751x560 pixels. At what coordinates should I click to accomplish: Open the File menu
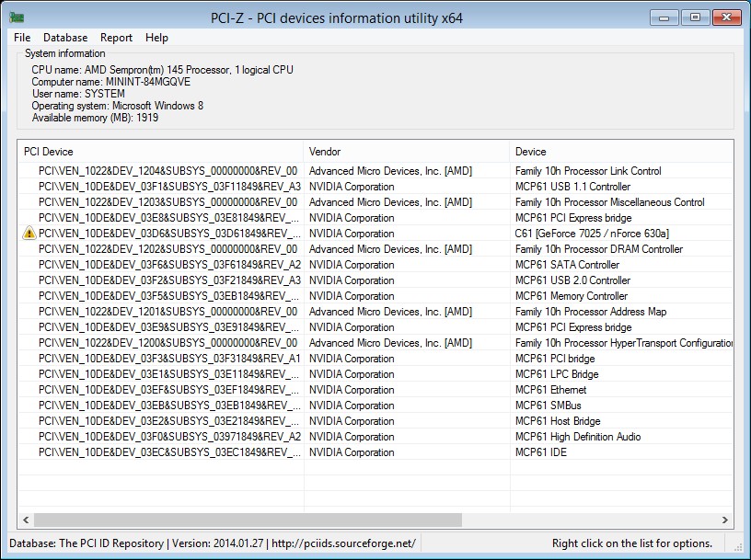(22, 38)
